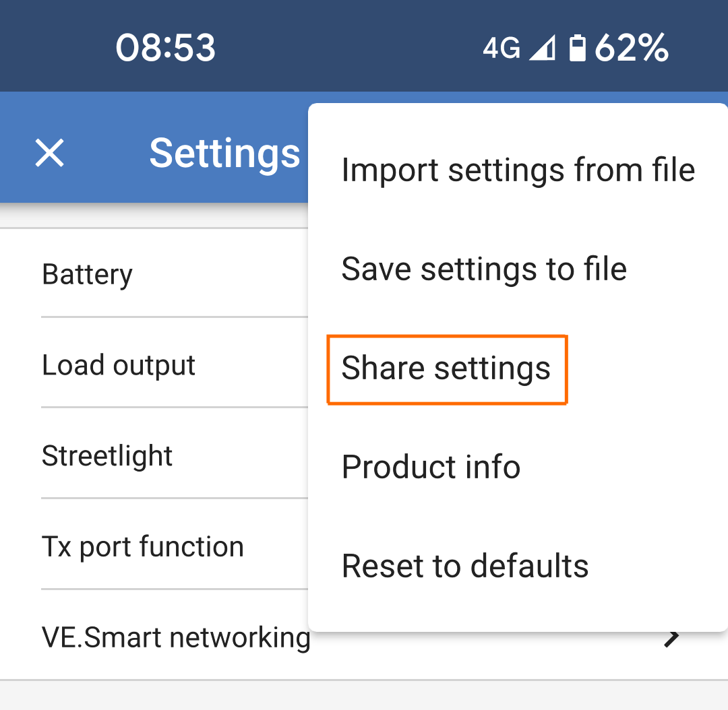Choose Import settings from file
Image resolution: width=728 pixels, height=710 pixels.
[x=518, y=170]
